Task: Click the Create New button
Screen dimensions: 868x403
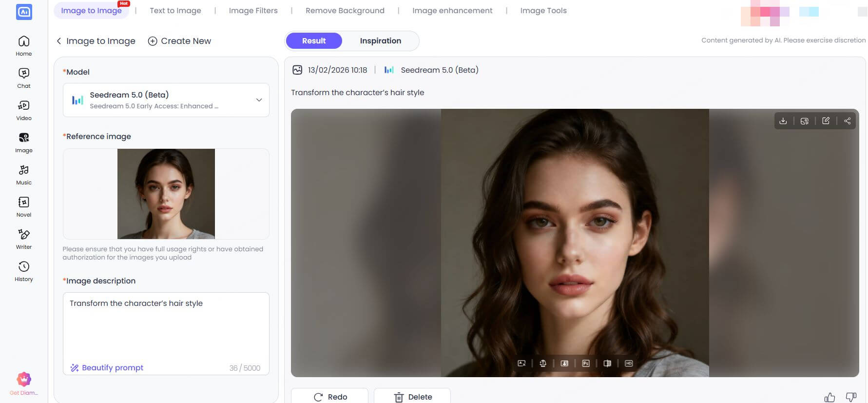Action: [179, 41]
